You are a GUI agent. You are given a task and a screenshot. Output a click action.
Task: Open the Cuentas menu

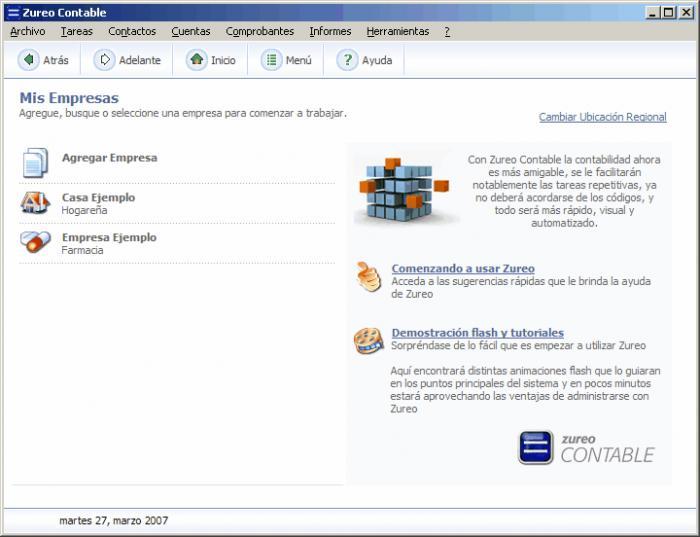coord(191,32)
